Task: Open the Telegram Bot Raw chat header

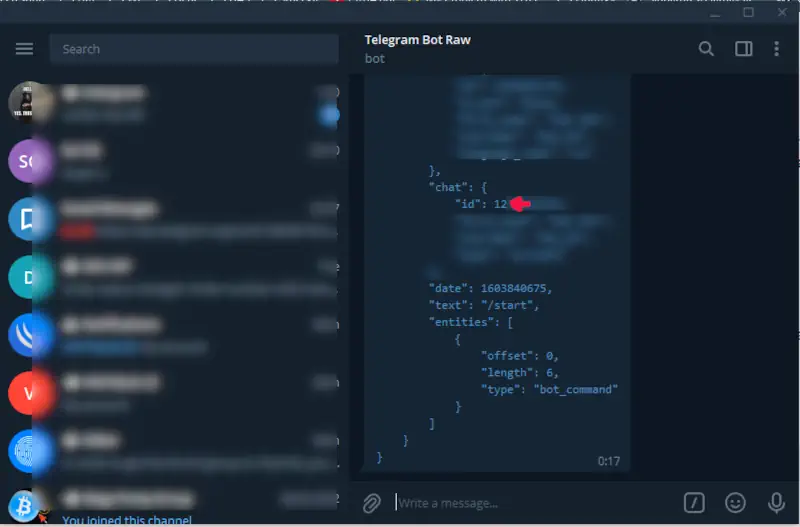Action: 417,48
